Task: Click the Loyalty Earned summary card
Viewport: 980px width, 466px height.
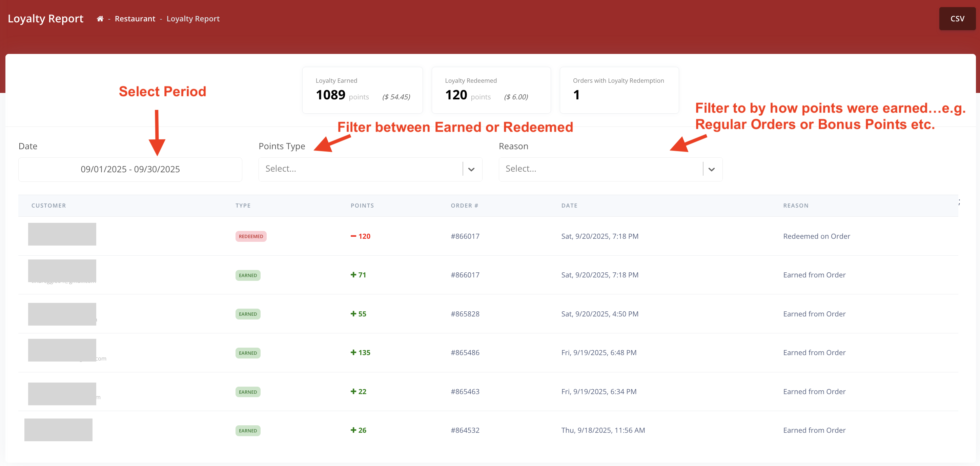Action: (x=362, y=90)
